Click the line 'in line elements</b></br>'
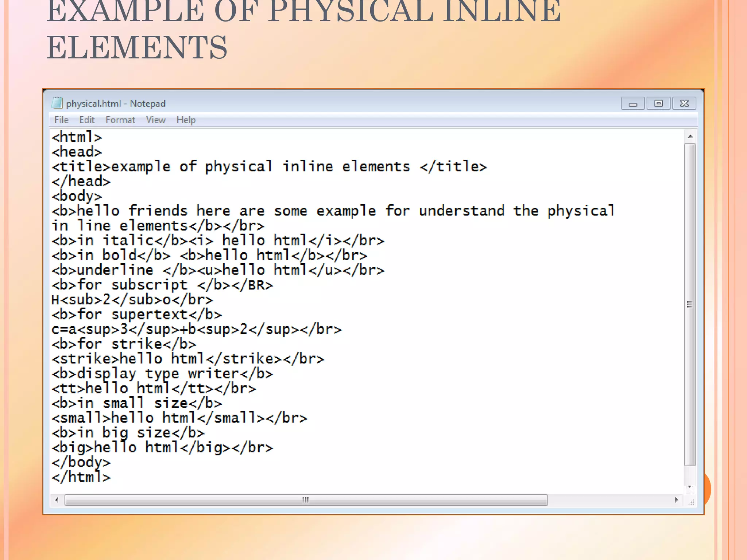The image size is (747, 560). pyautogui.click(x=158, y=226)
